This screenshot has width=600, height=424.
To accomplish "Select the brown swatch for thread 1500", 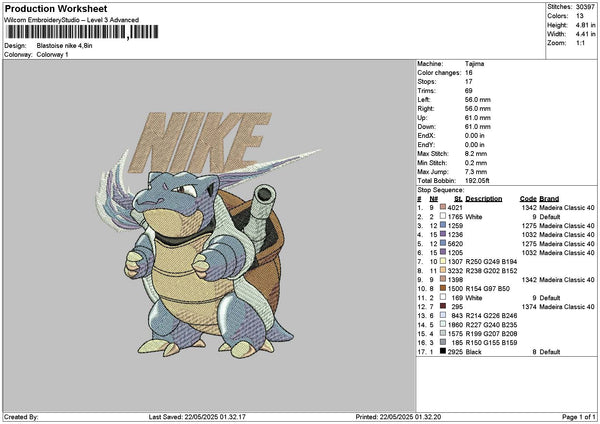I will [x=443, y=288].
